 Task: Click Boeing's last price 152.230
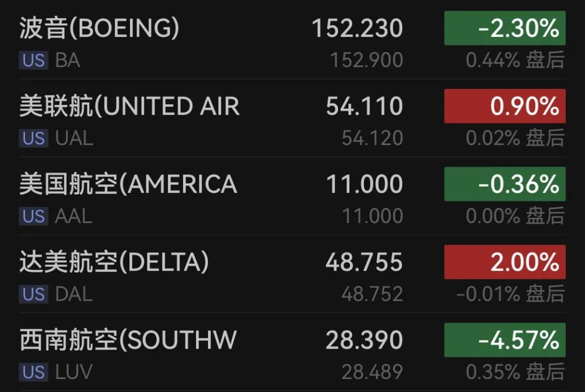tap(357, 28)
